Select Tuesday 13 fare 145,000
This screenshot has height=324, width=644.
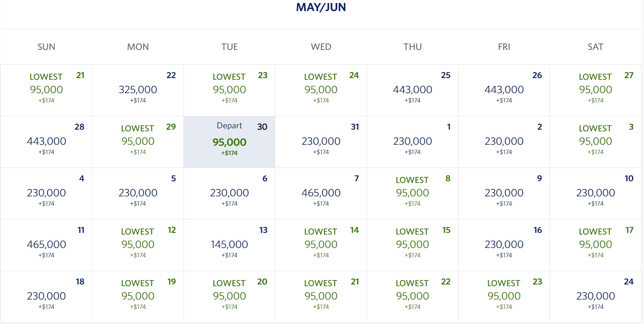229,245
